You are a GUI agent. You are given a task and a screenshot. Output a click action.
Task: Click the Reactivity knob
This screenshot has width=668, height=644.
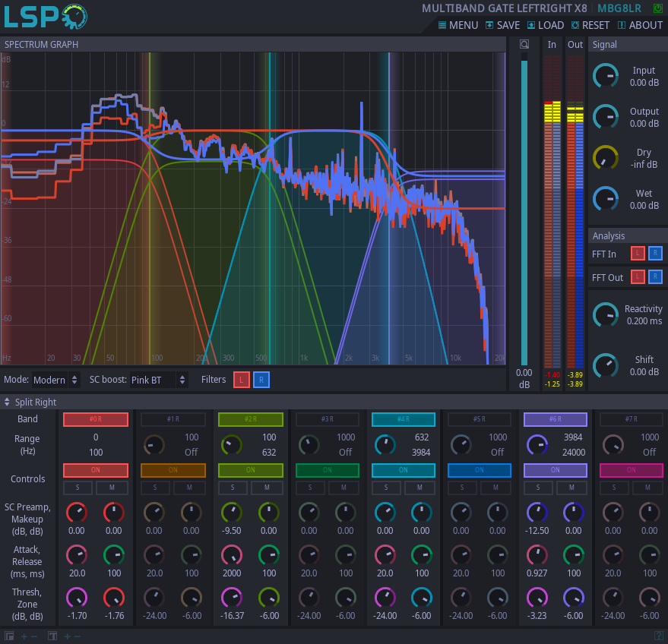[x=606, y=315]
